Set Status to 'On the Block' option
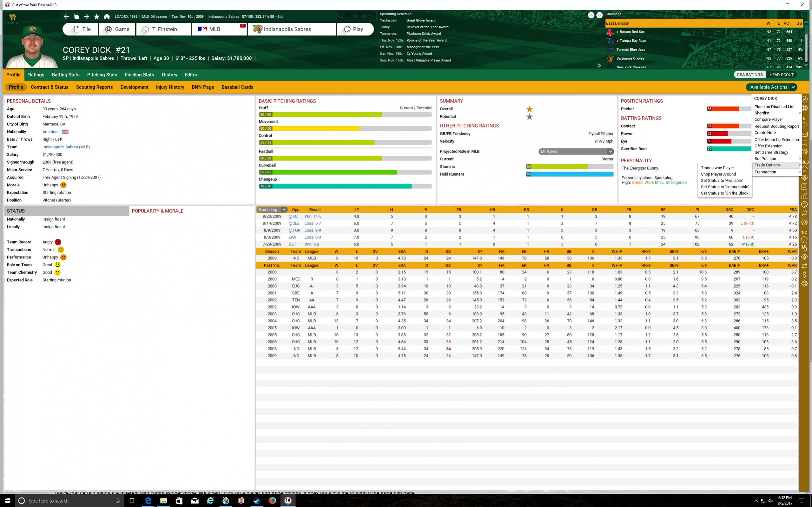The width and height of the screenshot is (812, 507). point(724,193)
